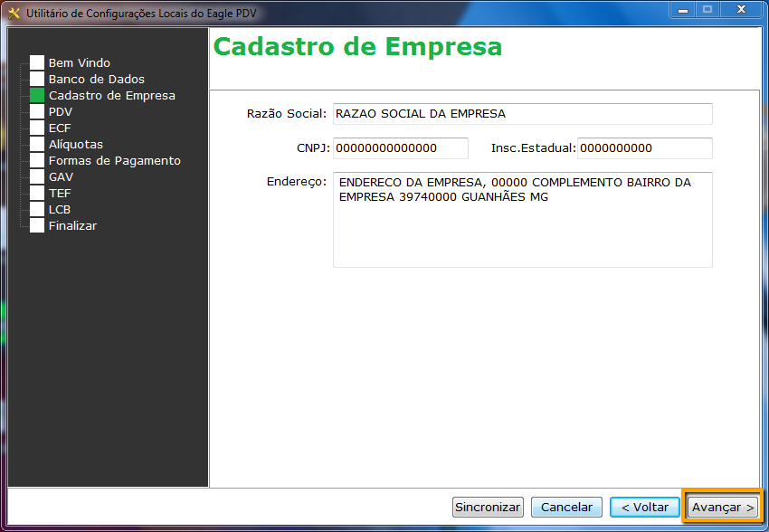Click the white box beside LCB
This screenshot has width=769, height=532.
coord(37,209)
